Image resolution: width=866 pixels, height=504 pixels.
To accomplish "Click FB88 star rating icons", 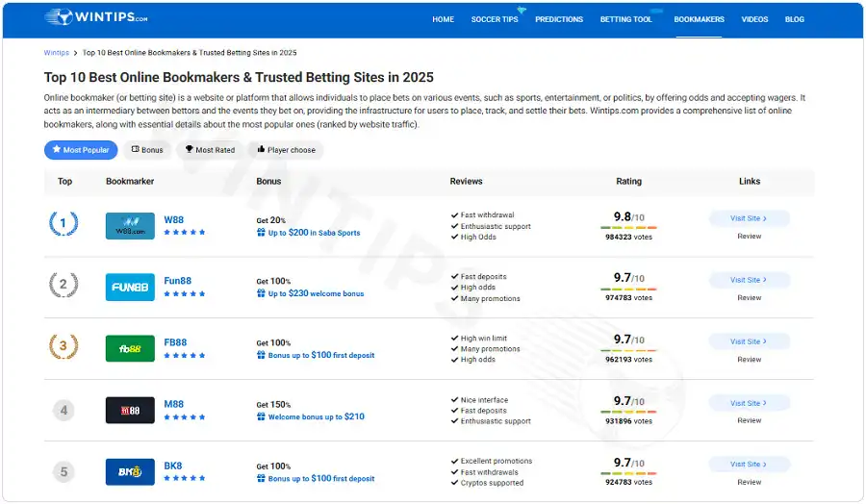I will [185, 356].
